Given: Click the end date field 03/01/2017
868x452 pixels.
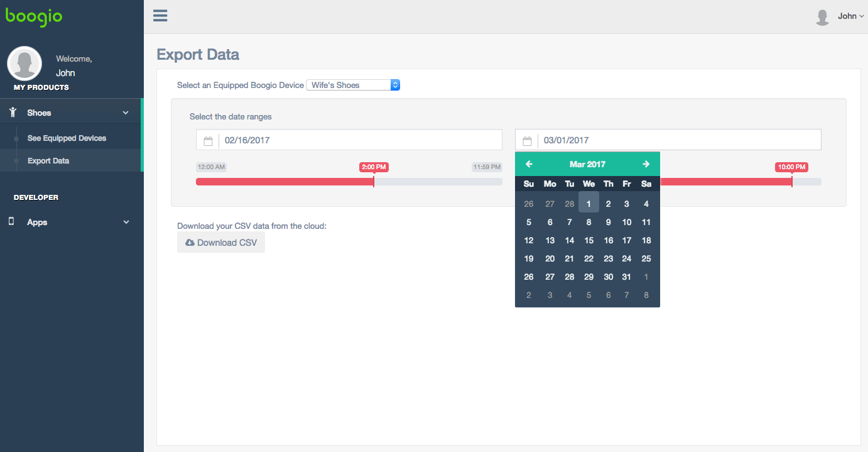Looking at the screenshot, I should 668,140.
